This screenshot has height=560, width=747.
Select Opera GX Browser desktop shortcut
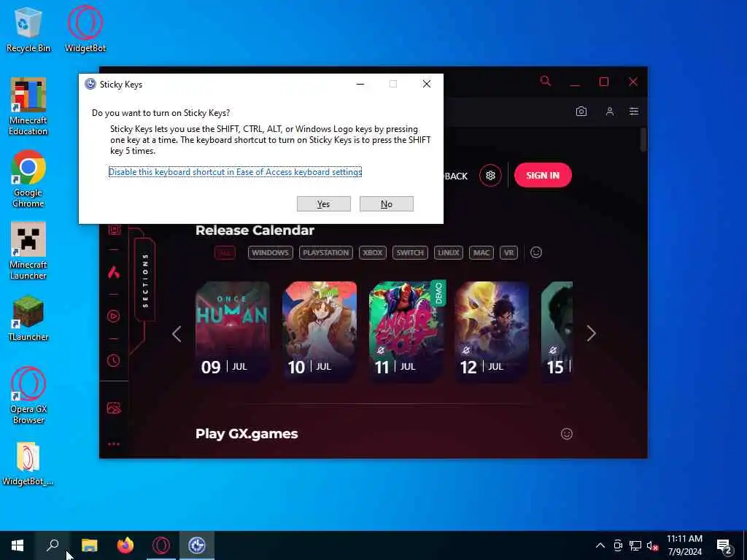28,395
